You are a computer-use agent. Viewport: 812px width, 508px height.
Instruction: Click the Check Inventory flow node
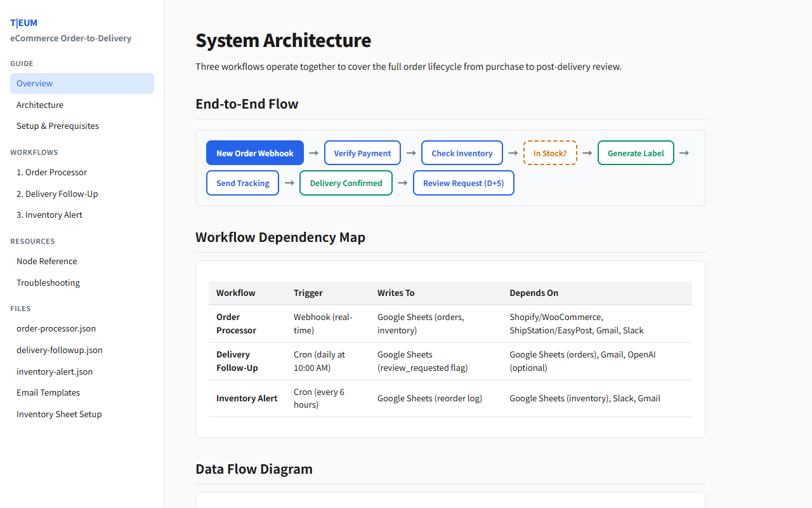[462, 153]
